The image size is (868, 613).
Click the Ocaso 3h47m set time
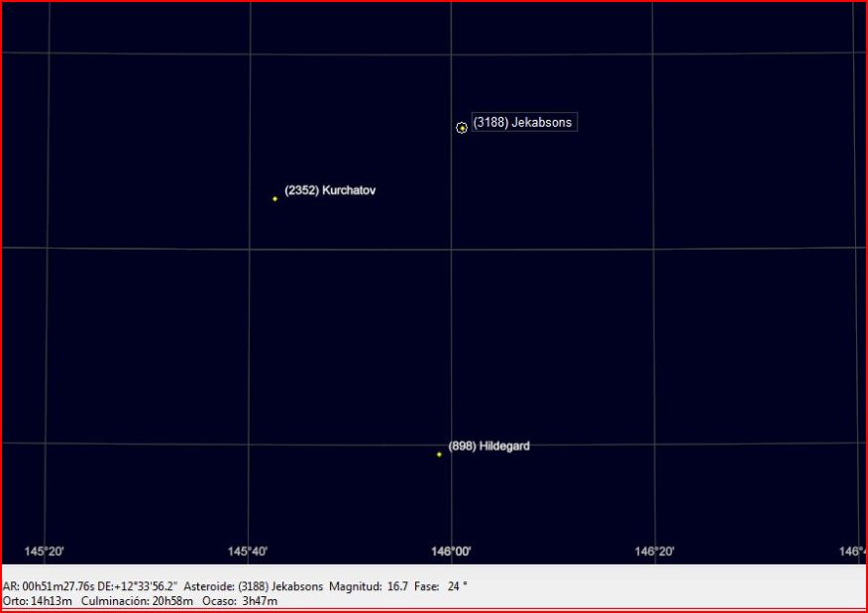point(240,601)
